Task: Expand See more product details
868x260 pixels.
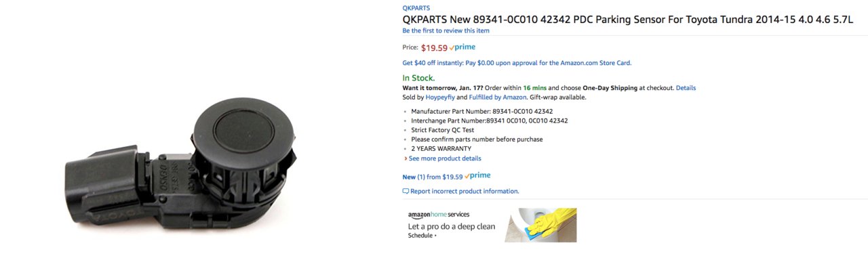Action: click(x=445, y=158)
